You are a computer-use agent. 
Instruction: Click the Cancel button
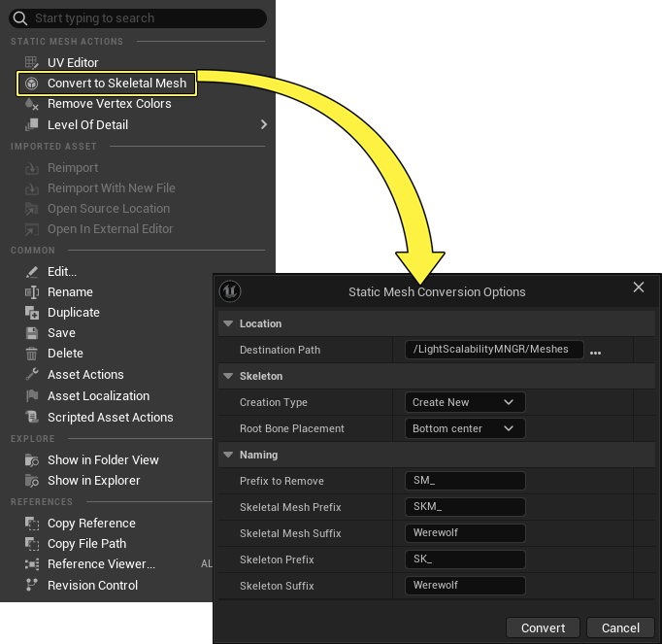620,627
